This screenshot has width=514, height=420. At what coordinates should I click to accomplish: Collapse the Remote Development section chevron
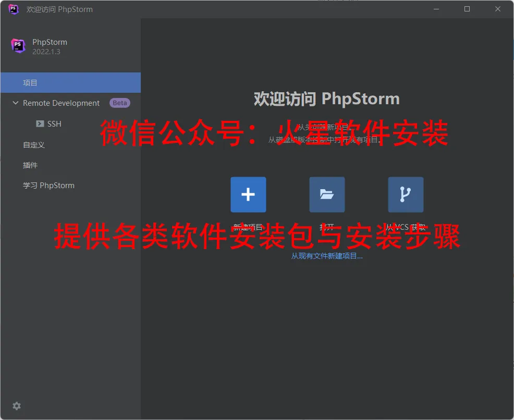coord(16,103)
